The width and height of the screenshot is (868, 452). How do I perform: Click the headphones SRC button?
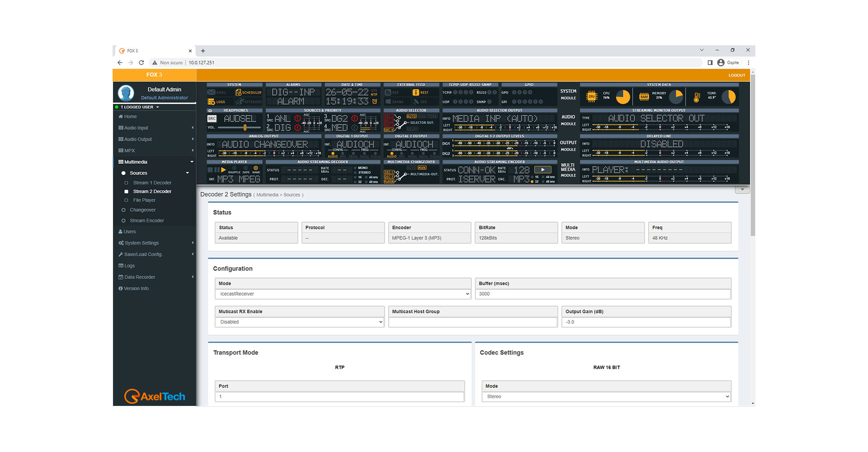point(212,119)
